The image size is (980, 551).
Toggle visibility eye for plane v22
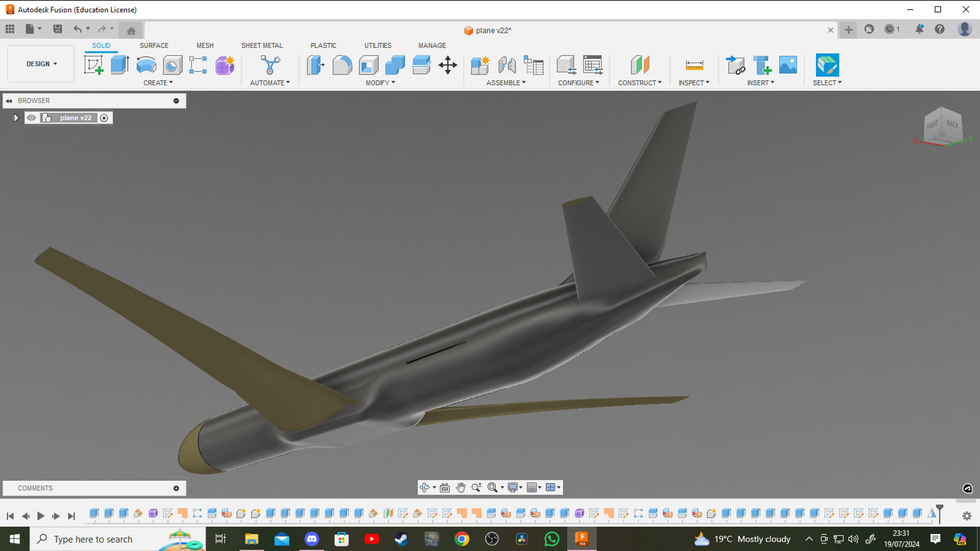tap(31, 118)
